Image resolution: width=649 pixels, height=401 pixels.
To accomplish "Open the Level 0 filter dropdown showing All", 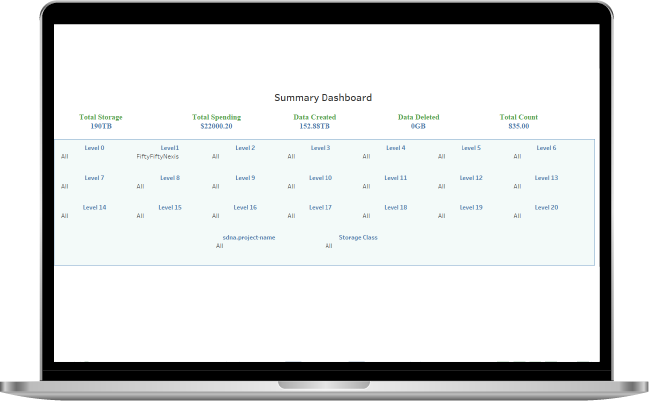I will 65,156.
